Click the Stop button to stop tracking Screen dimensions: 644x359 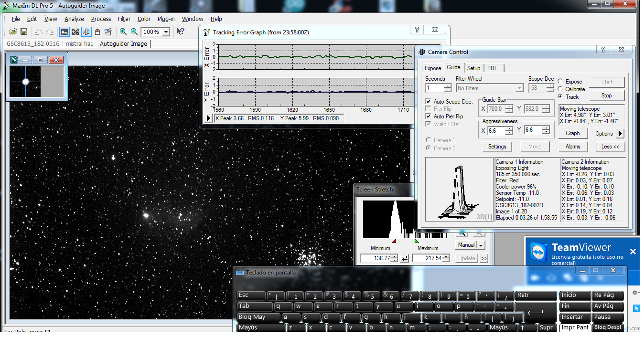(x=607, y=95)
